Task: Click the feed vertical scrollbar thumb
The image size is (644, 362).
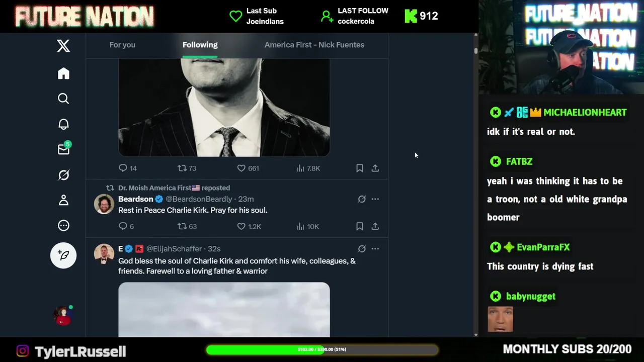Action: (475, 50)
